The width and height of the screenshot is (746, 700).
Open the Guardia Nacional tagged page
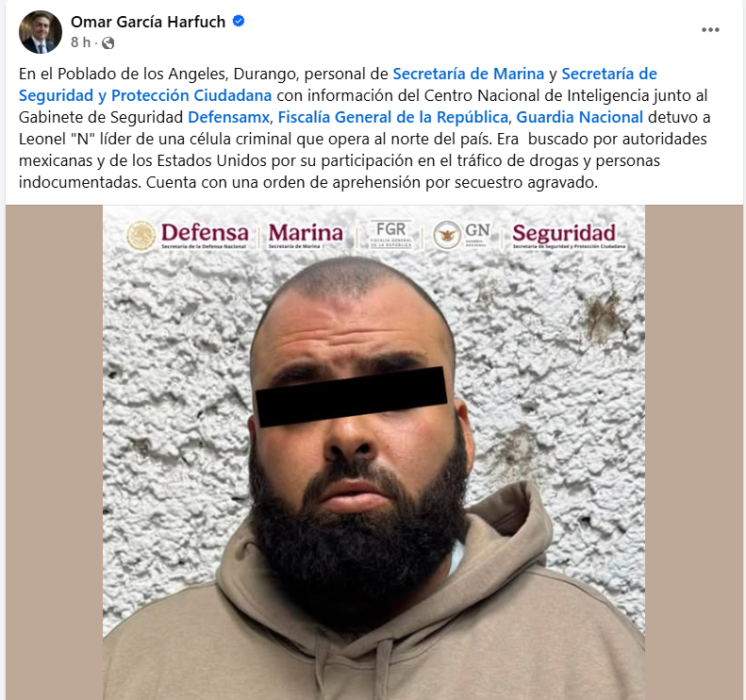(579, 117)
